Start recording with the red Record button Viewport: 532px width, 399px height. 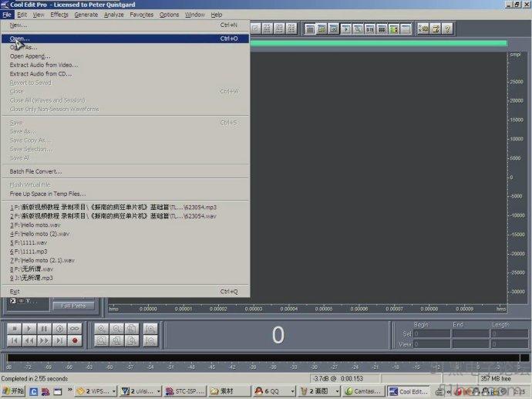coord(75,340)
